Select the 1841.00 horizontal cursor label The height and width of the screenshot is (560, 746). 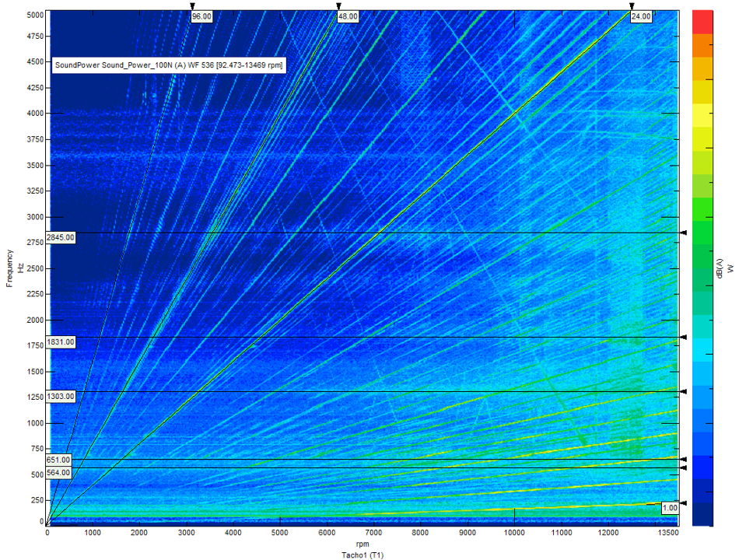[x=61, y=342]
